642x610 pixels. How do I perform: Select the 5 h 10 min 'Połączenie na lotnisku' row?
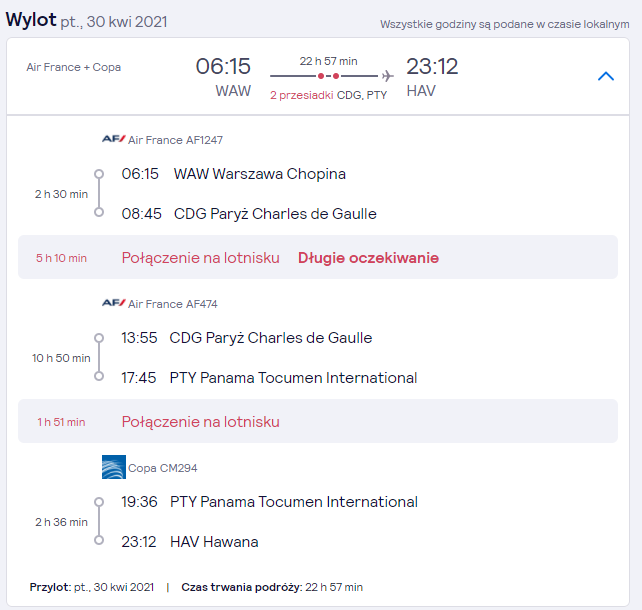point(318,257)
